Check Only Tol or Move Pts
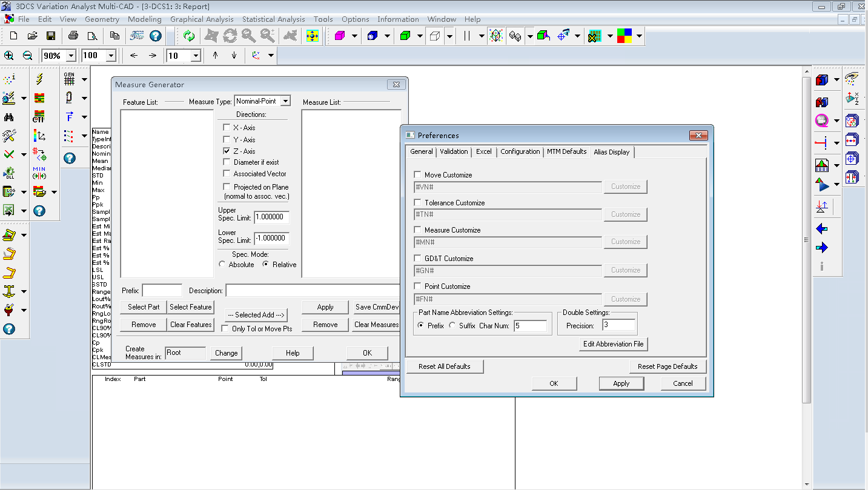Screen dimensions: 868x490 (x=225, y=329)
